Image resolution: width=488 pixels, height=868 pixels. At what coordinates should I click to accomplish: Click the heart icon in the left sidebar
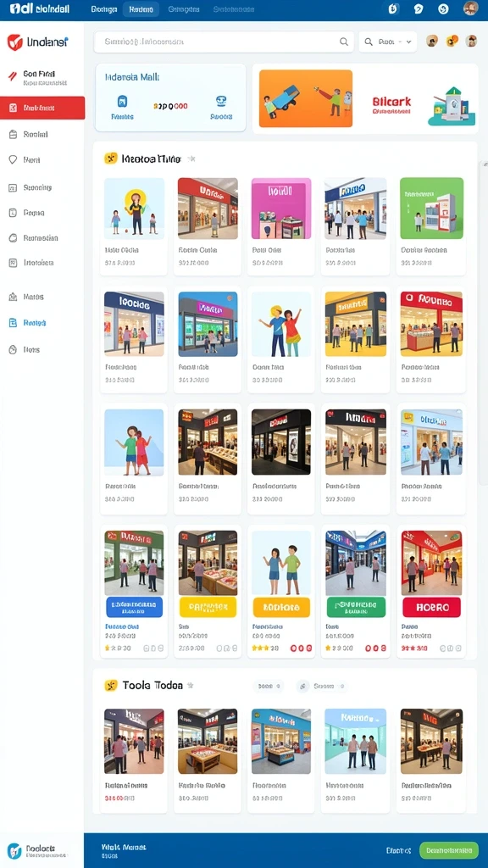(x=14, y=160)
